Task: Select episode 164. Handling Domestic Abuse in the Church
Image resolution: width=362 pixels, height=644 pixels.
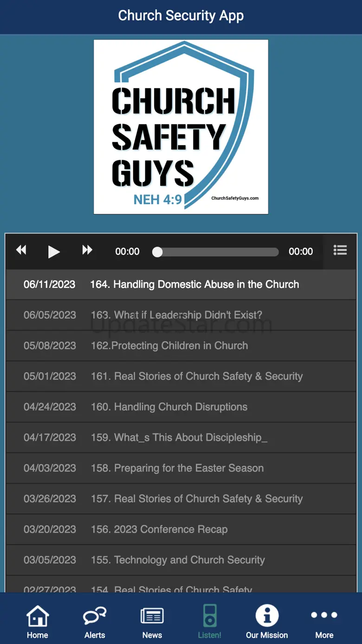Action: [x=181, y=284]
